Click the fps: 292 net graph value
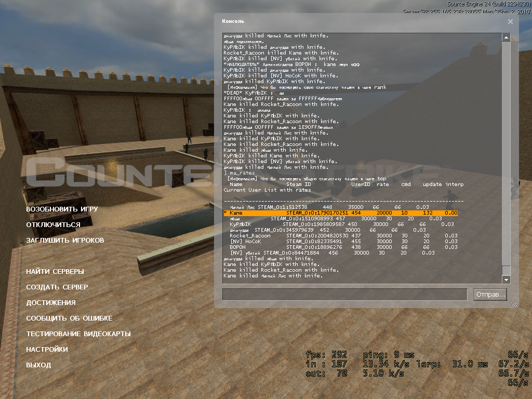 [326, 355]
